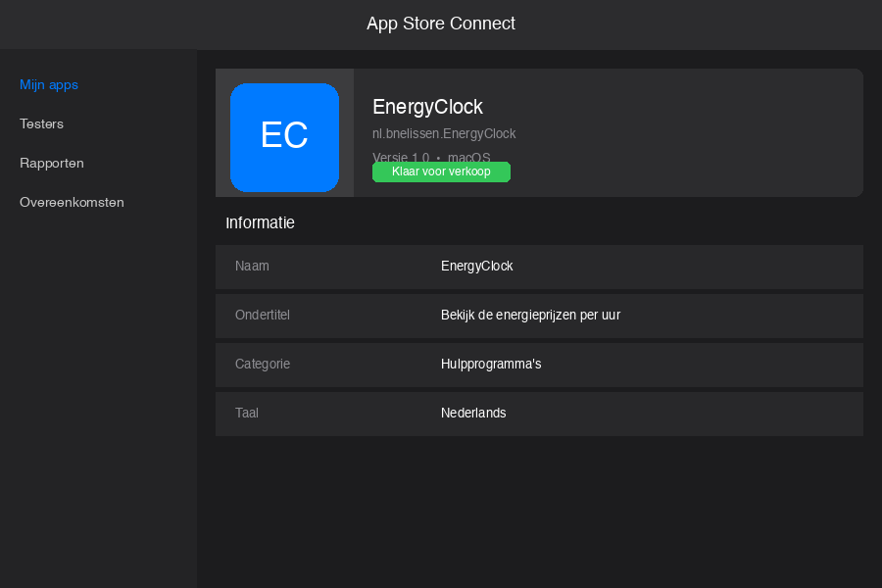
Task: Click the green Klaar voor verkoop badge
Action: click(441, 171)
